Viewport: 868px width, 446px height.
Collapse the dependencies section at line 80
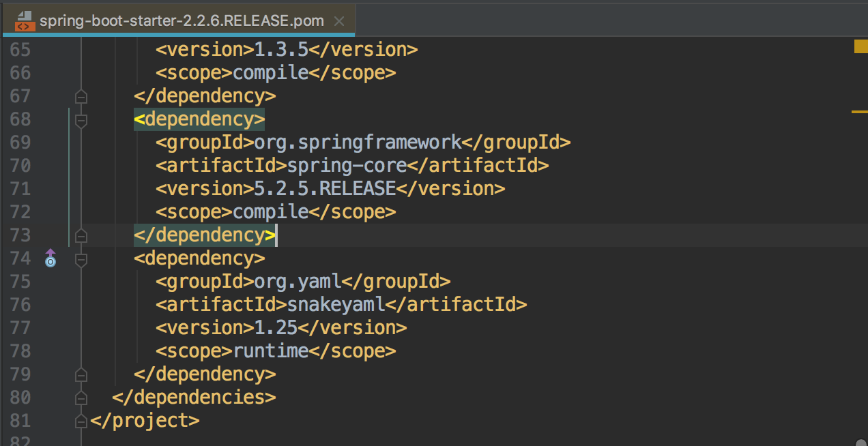[x=81, y=397]
